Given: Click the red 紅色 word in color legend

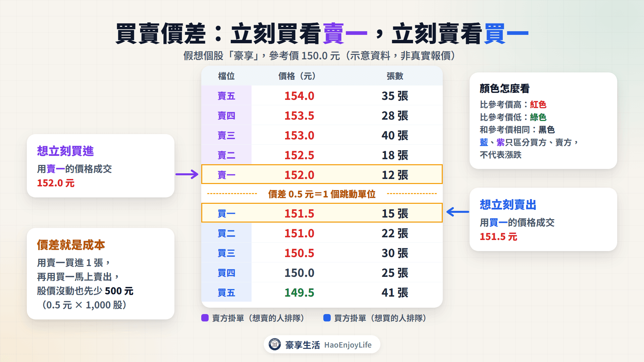Looking at the screenshot, I should pyautogui.click(x=538, y=105).
